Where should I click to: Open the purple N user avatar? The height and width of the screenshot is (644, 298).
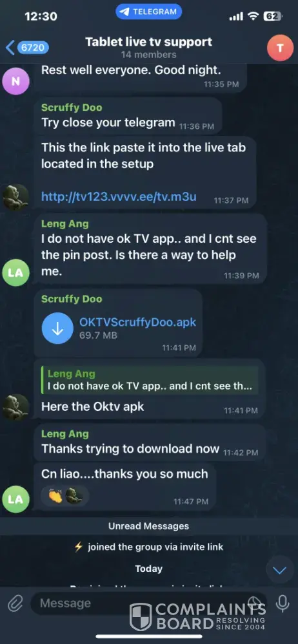[x=15, y=81]
